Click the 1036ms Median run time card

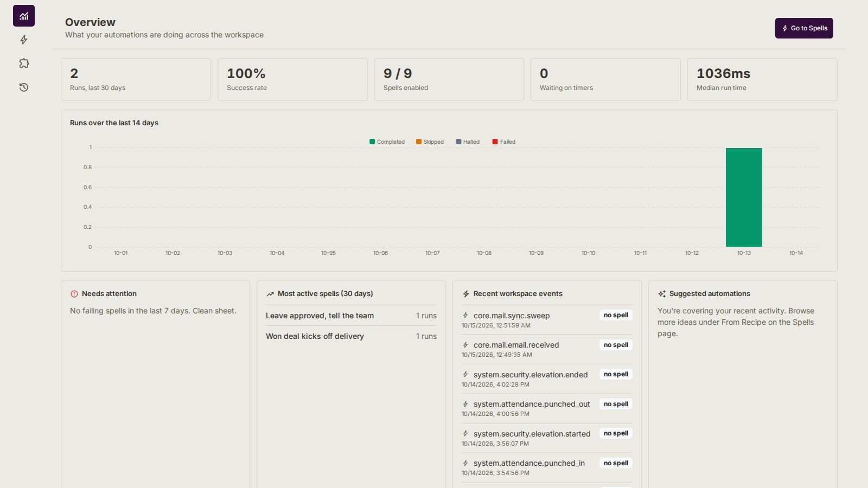(x=762, y=79)
